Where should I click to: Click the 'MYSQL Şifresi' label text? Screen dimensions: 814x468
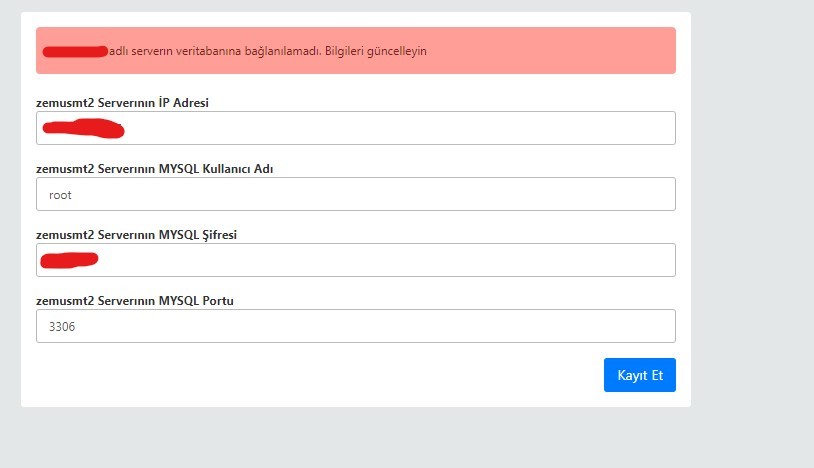click(197, 235)
